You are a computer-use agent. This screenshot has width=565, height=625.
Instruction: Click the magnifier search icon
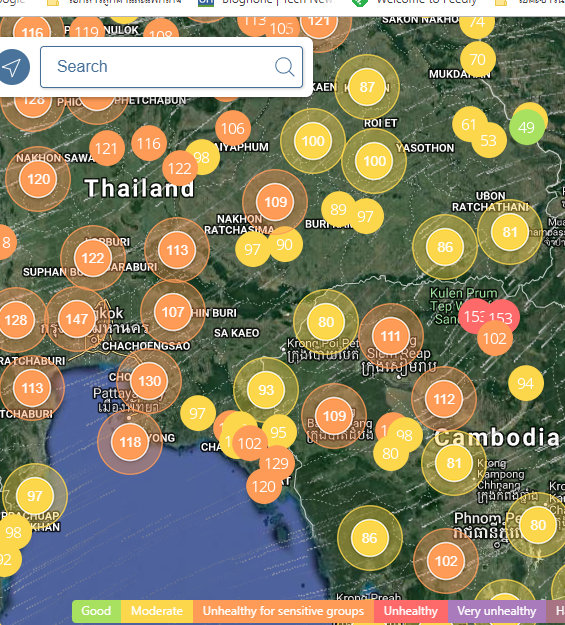(284, 67)
